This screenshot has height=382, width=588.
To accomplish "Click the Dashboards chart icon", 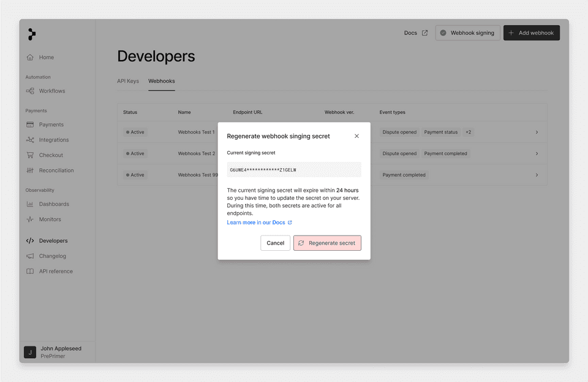I will pyautogui.click(x=30, y=204).
